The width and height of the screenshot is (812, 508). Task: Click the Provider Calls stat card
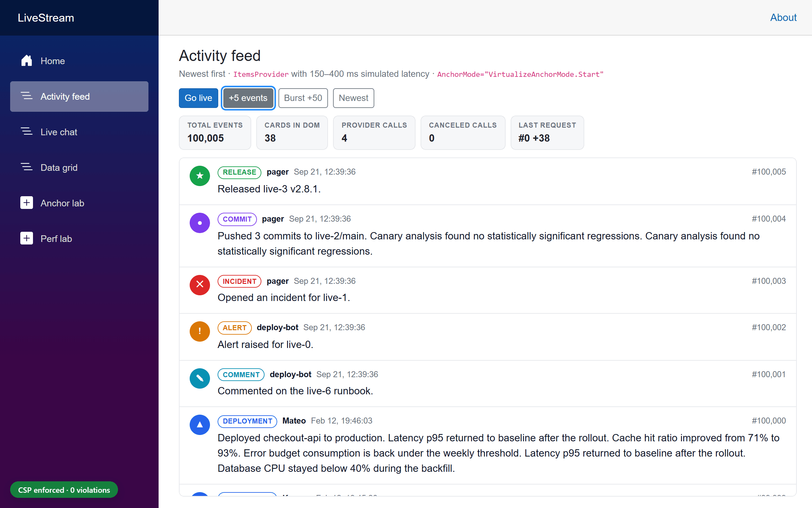click(374, 133)
